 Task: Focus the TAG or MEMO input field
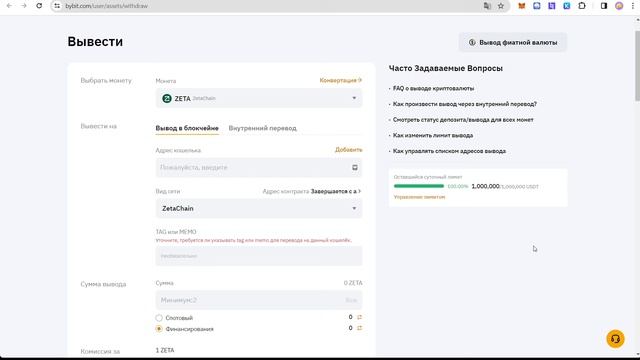tap(259, 256)
